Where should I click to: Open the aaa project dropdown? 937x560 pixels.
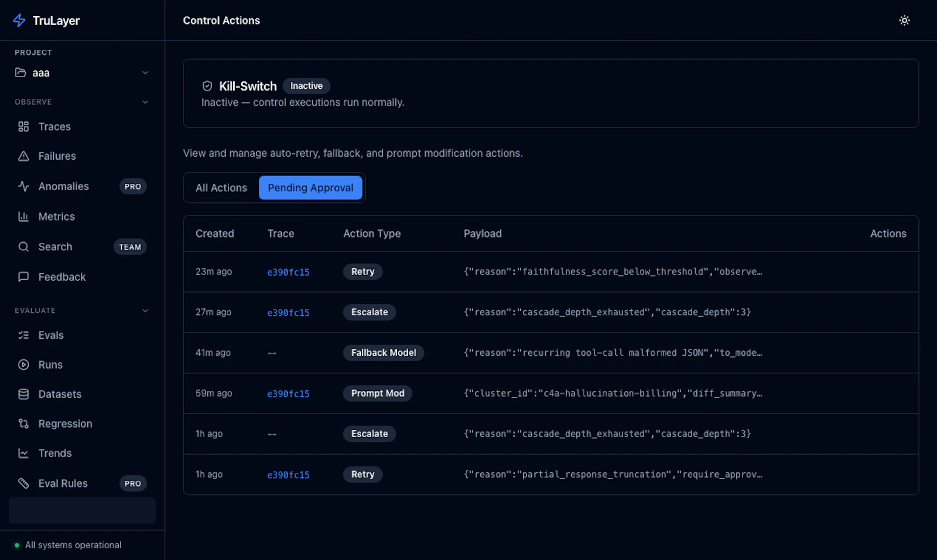[82, 73]
